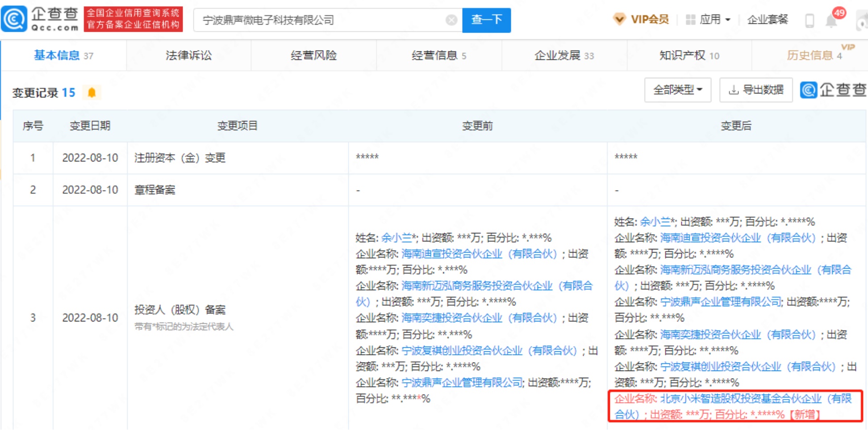
Task: Click the download icon in 导出数据
Action: click(x=733, y=90)
